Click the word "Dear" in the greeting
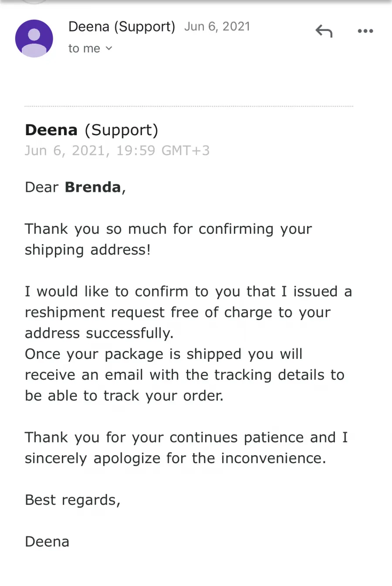392x586 pixels. 41,187
